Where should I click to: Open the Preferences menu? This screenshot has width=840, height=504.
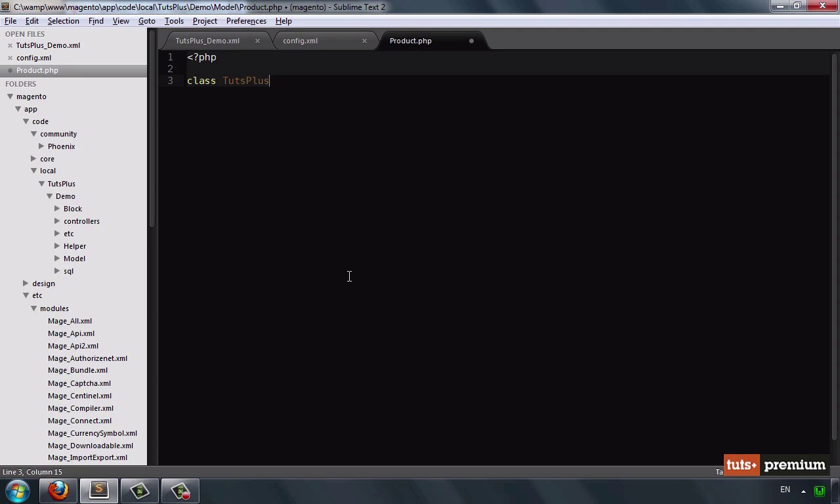pos(246,21)
